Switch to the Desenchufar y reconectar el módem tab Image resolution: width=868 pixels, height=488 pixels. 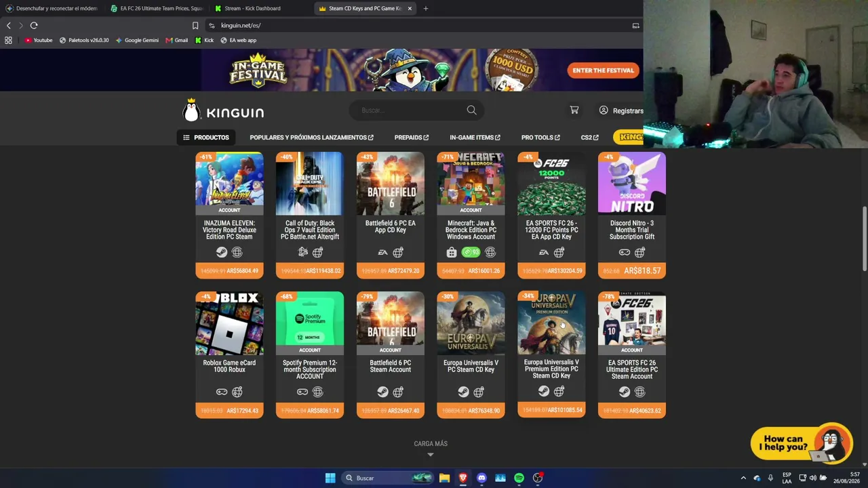point(53,8)
